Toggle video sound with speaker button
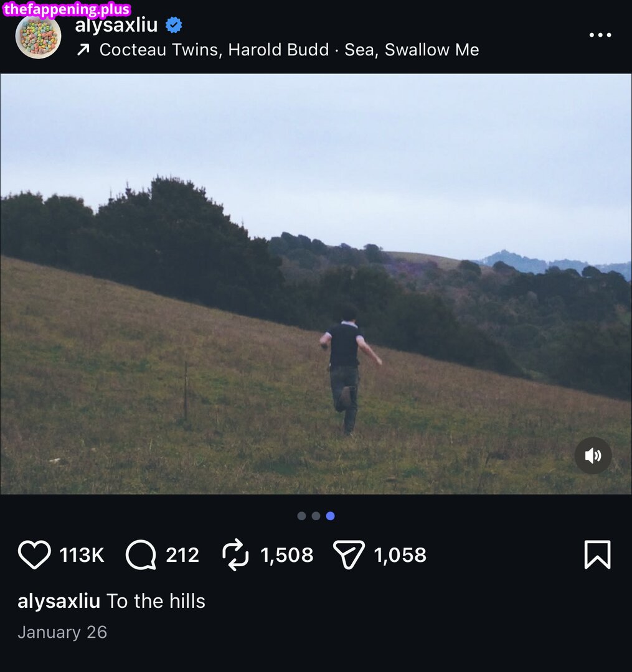This screenshot has width=632, height=672. coord(593,455)
